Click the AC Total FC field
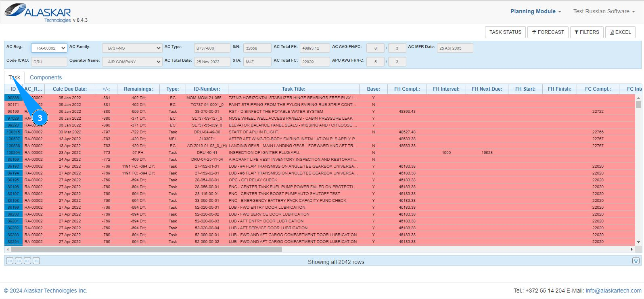Viewport: 644px width, 299px height. (315, 62)
